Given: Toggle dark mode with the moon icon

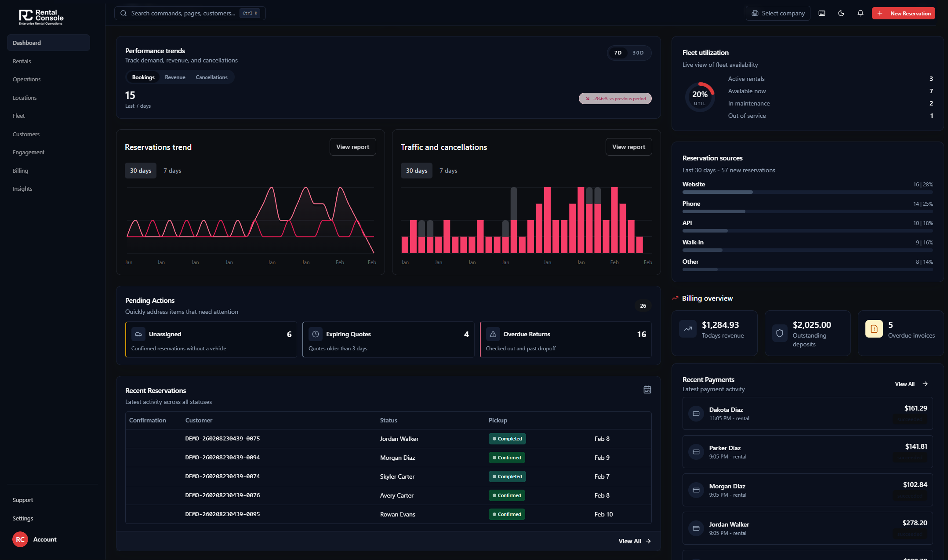Looking at the screenshot, I should click(x=841, y=13).
